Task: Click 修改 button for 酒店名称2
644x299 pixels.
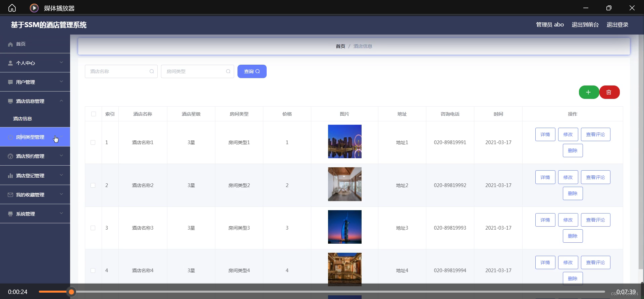Action: tap(568, 177)
